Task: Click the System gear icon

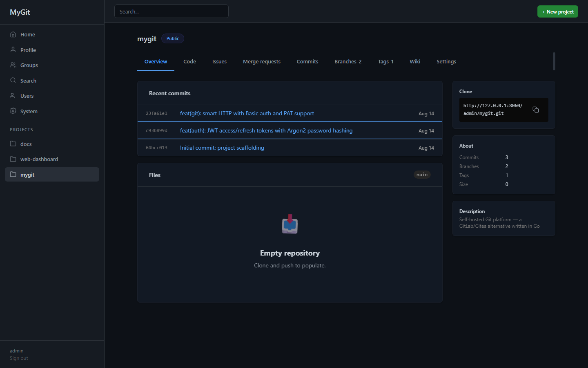Action: 13,111
